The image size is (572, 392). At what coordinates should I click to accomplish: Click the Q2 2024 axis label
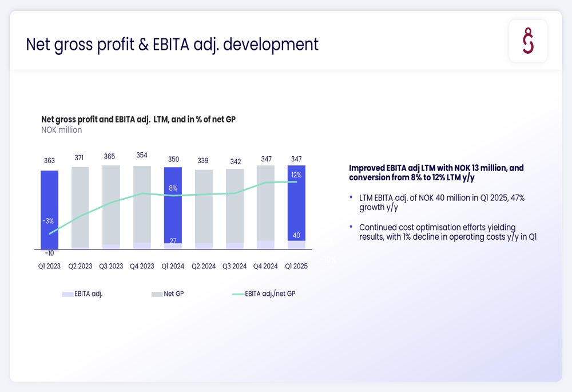pos(204,267)
